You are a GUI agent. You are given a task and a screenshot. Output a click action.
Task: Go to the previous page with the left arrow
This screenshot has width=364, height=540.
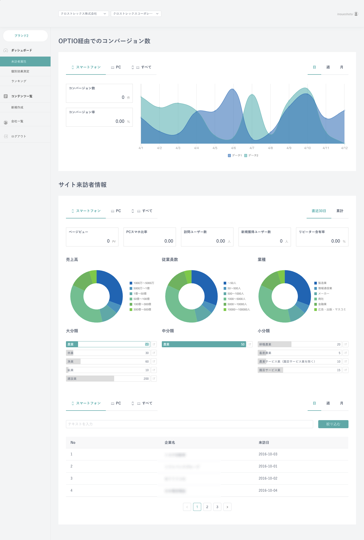pyautogui.click(x=187, y=507)
